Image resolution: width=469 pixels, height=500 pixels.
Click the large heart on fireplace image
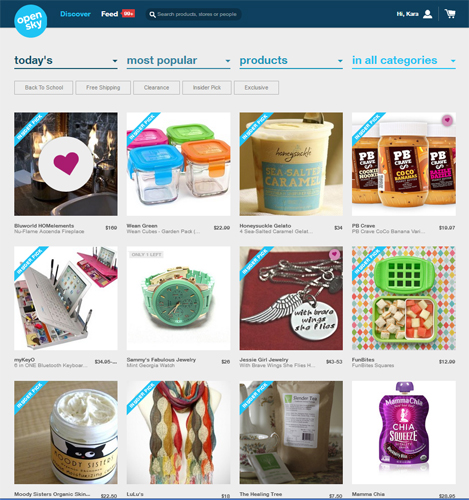(x=66, y=164)
